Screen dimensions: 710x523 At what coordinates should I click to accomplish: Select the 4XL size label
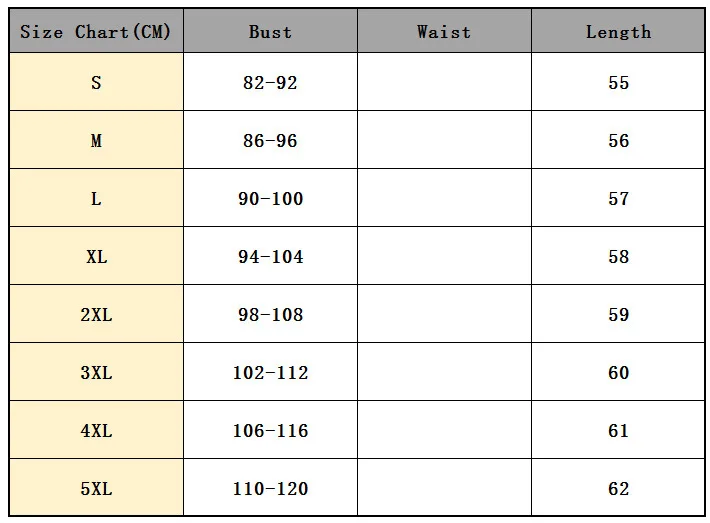[96, 431]
